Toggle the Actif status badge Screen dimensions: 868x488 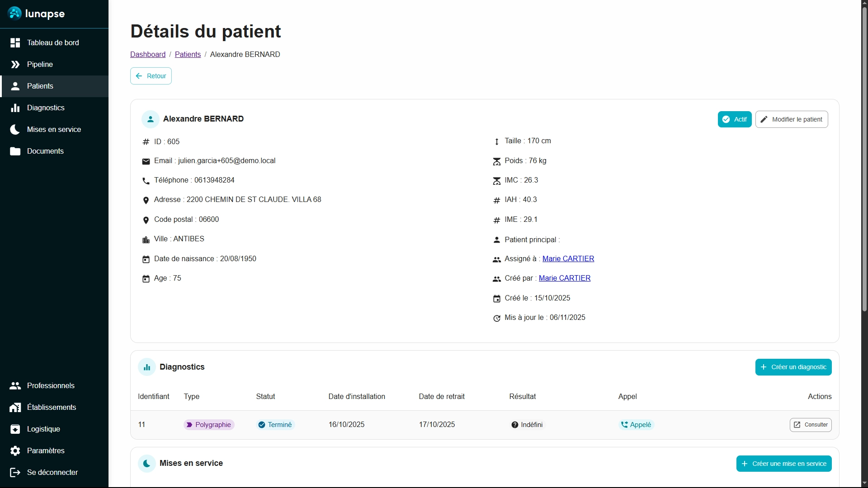[734, 119]
